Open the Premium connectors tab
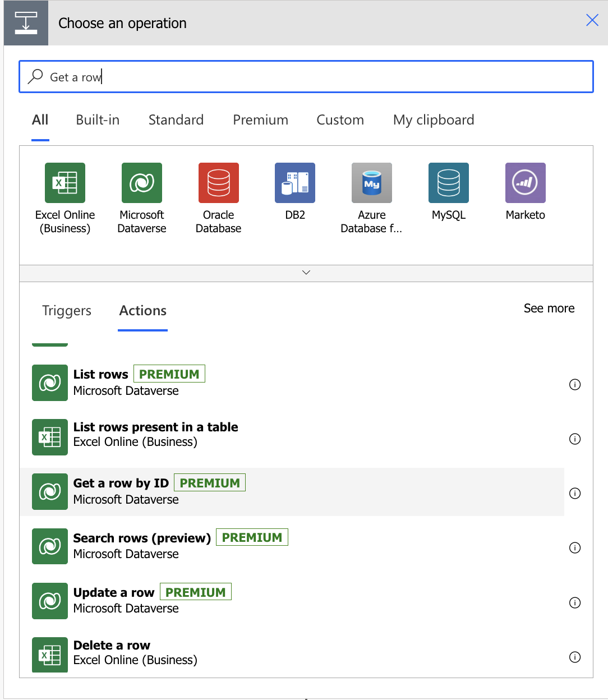 [261, 119]
